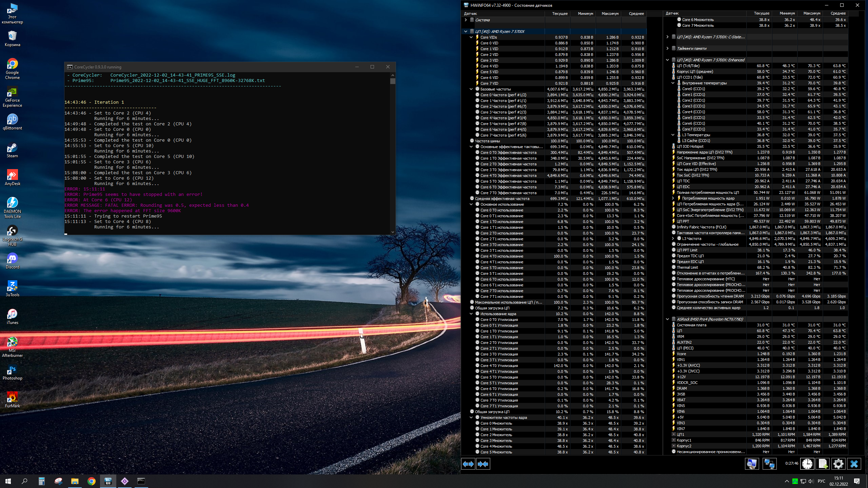
Task: Click the Среднее column header in right panel
Action: point(838,14)
